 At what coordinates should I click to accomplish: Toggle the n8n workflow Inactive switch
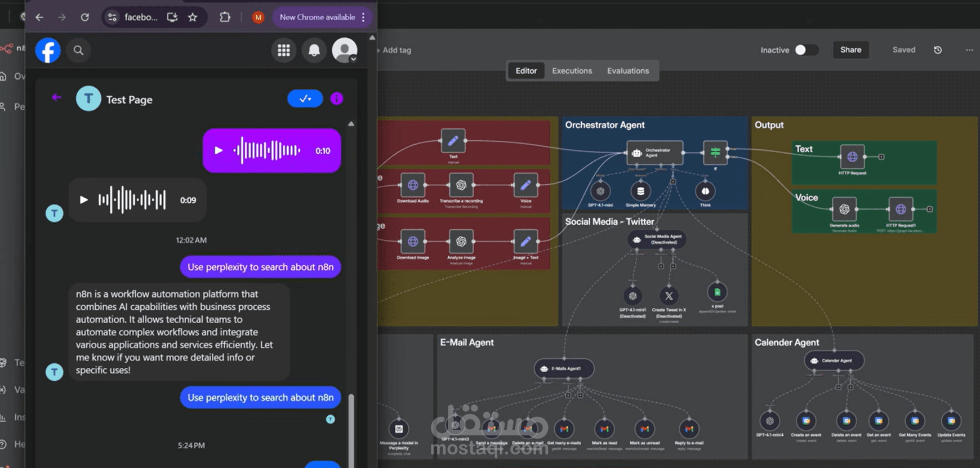(x=807, y=50)
